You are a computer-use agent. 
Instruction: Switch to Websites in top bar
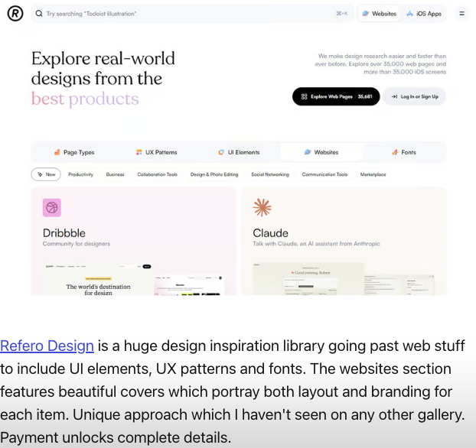point(379,14)
